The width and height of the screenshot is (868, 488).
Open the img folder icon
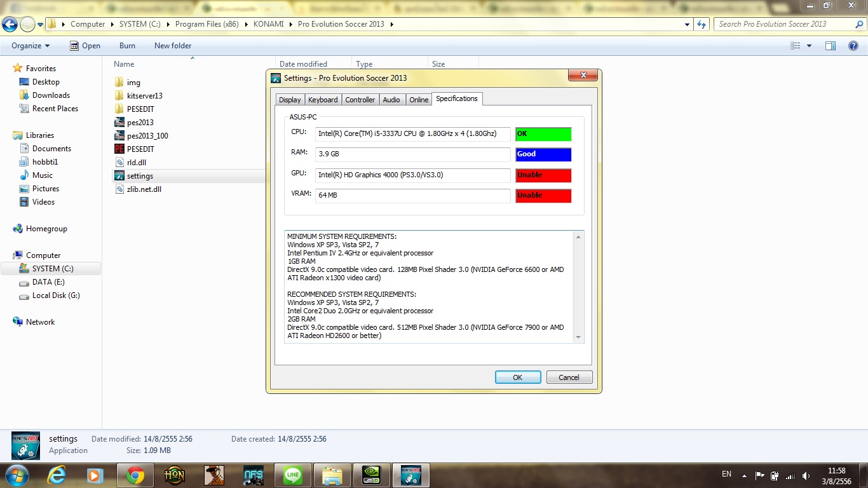click(119, 83)
